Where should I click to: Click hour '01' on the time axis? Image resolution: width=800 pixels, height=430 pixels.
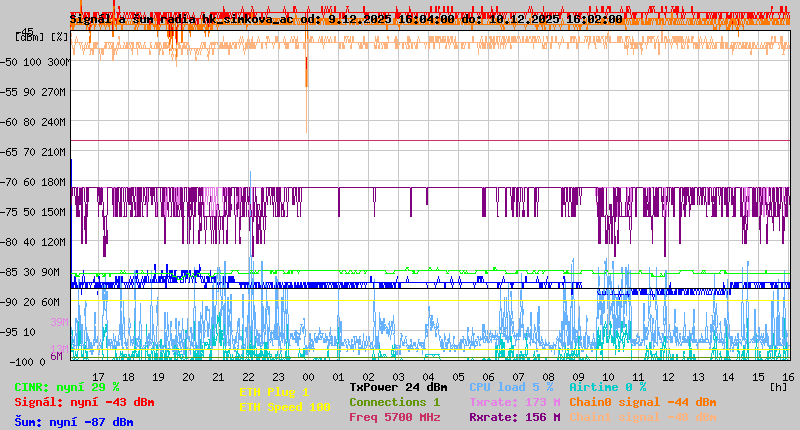click(x=338, y=377)
